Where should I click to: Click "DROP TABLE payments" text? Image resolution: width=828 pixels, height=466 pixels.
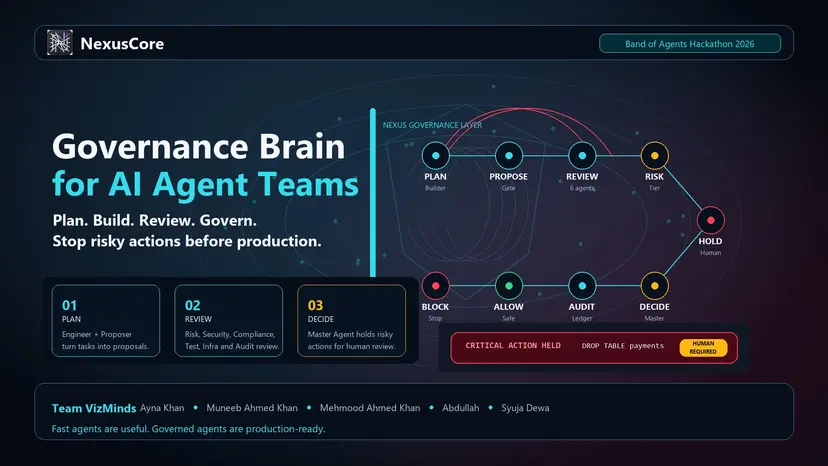tap(623, 346)
